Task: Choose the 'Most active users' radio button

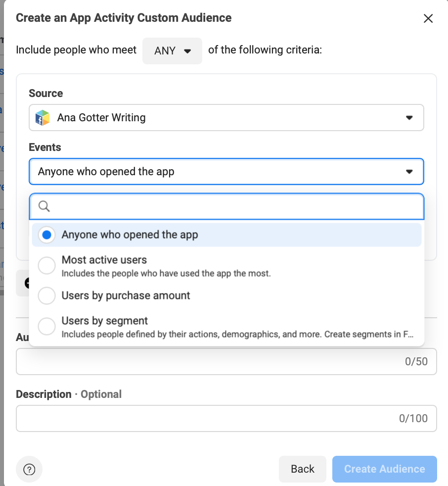Action: [x=47, y=266]
